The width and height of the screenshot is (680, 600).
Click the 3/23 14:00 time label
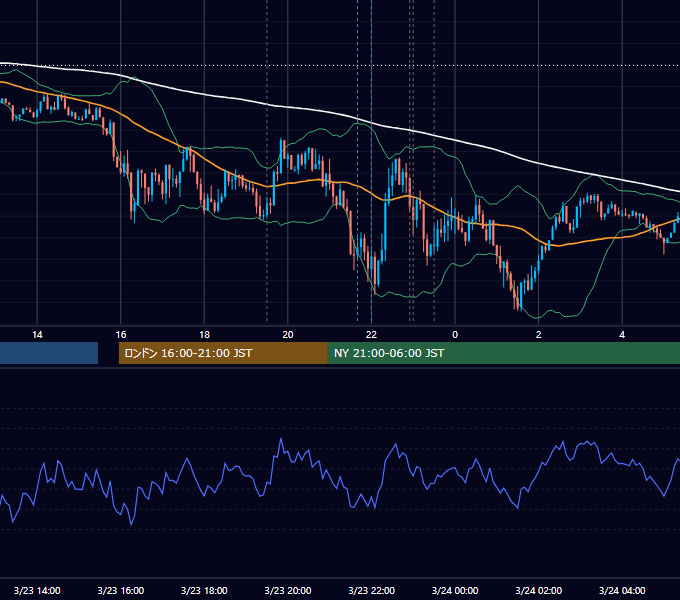point(37,590)
